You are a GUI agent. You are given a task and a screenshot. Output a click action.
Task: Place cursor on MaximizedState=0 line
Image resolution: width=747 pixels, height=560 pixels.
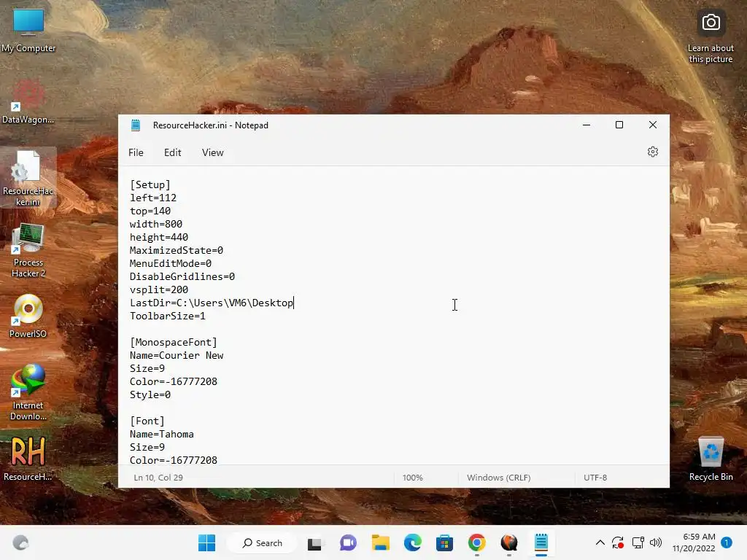(177, 250)
